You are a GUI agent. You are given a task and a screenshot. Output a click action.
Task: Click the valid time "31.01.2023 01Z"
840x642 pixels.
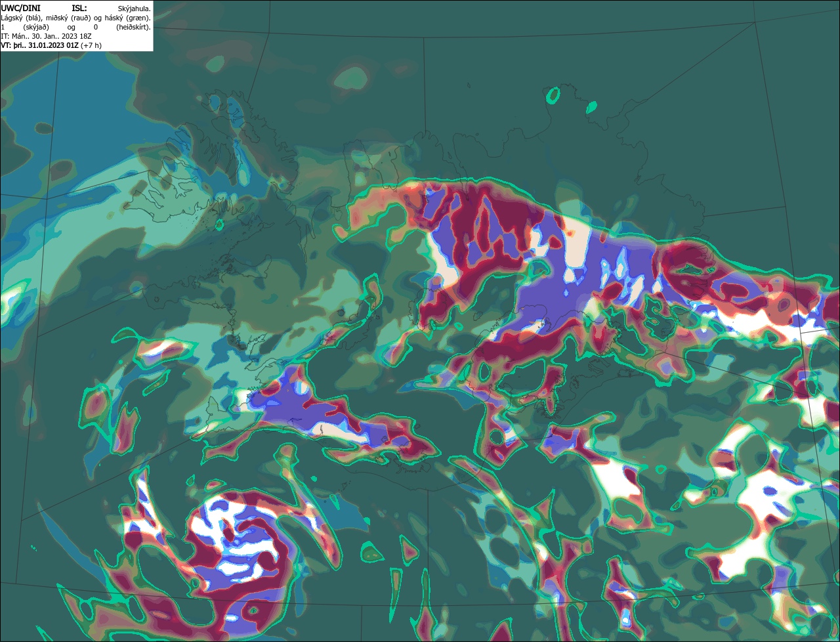pyautogui.click(x=53, y=45)
